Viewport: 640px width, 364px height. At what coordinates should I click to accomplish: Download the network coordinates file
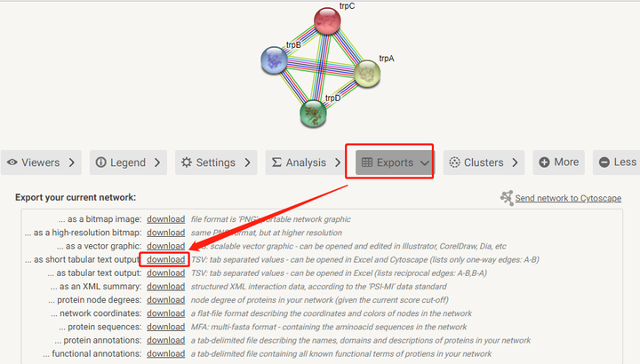click(165, 313)
